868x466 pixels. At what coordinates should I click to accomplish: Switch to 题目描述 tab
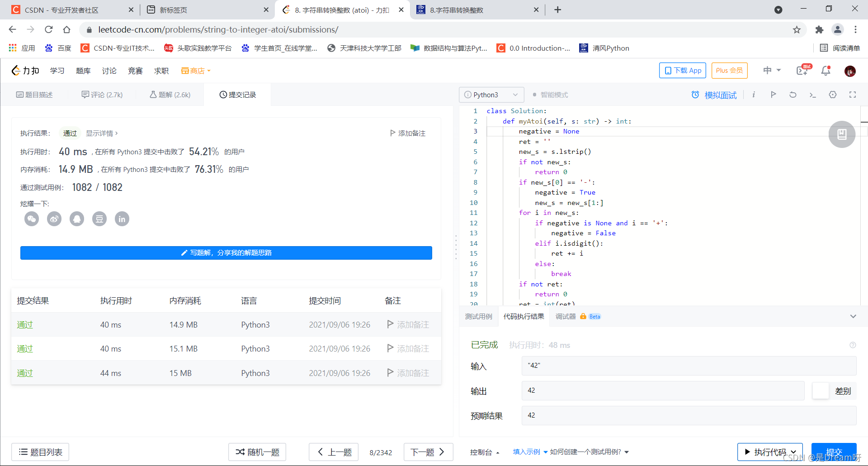coord(34,95)
